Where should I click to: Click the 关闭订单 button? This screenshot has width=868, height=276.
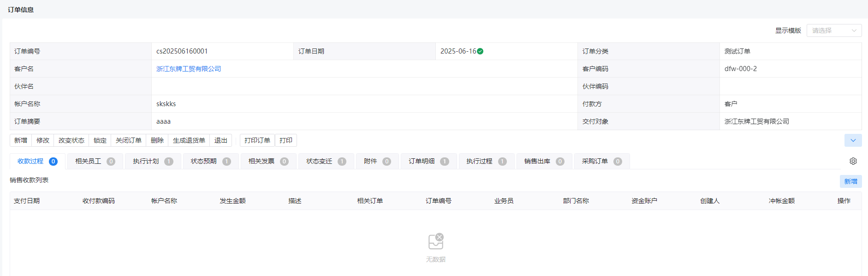click(x=129, y=140)
